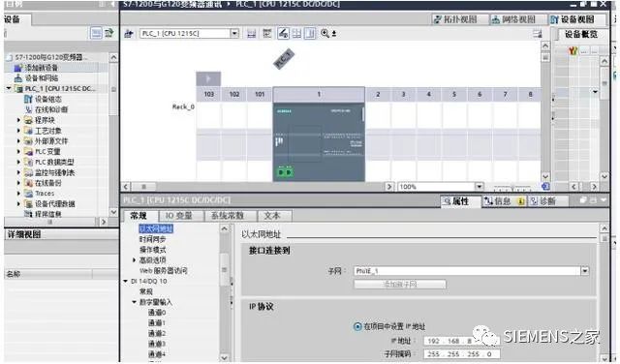Select Web 服务器访问 in properties tree
The image size is (620, 364).
pos(164,271)
